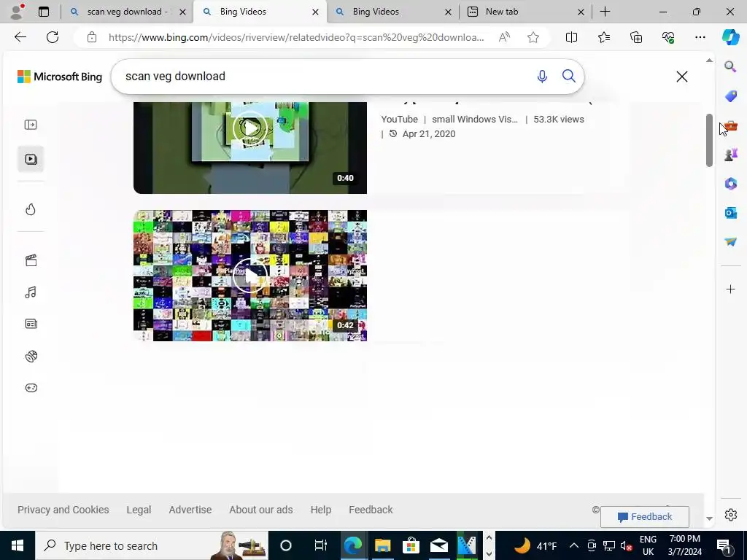This screenshot has height=560, width=747.
Task: Search by voice microphone icon
Action: [x=542, y=76]
